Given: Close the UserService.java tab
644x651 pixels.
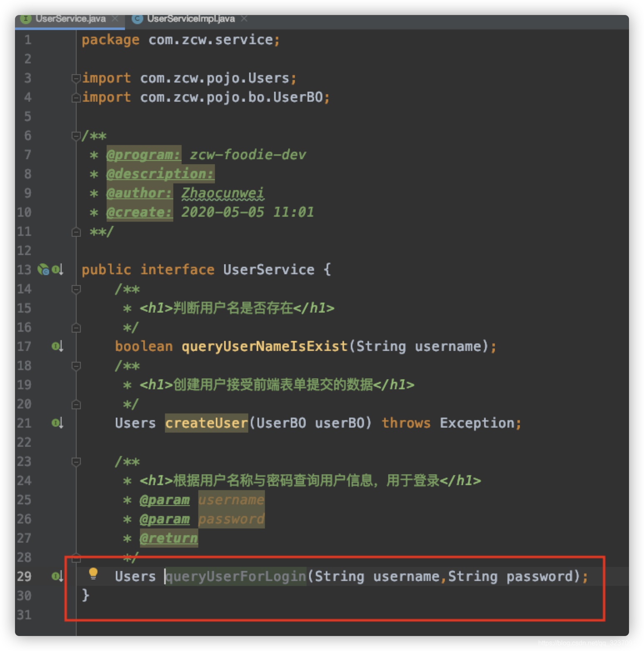Looking at the screenshot, I should pos(115,19).
